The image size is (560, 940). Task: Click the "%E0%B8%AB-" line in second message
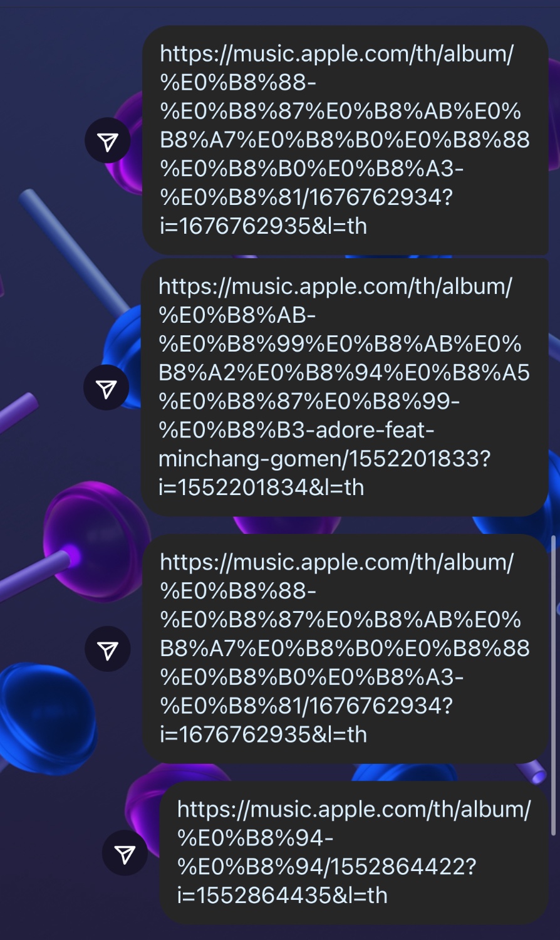coord(237,315)
